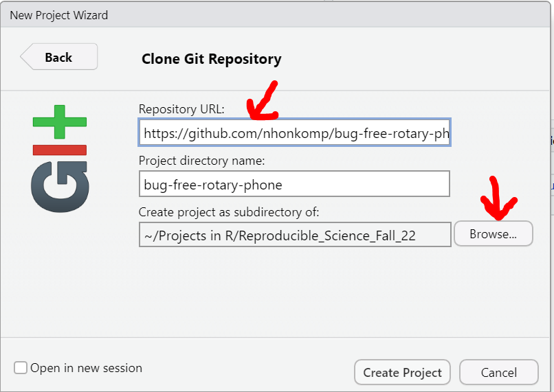Click the Create Project button

pyautogui.click(x=402, y=372)
